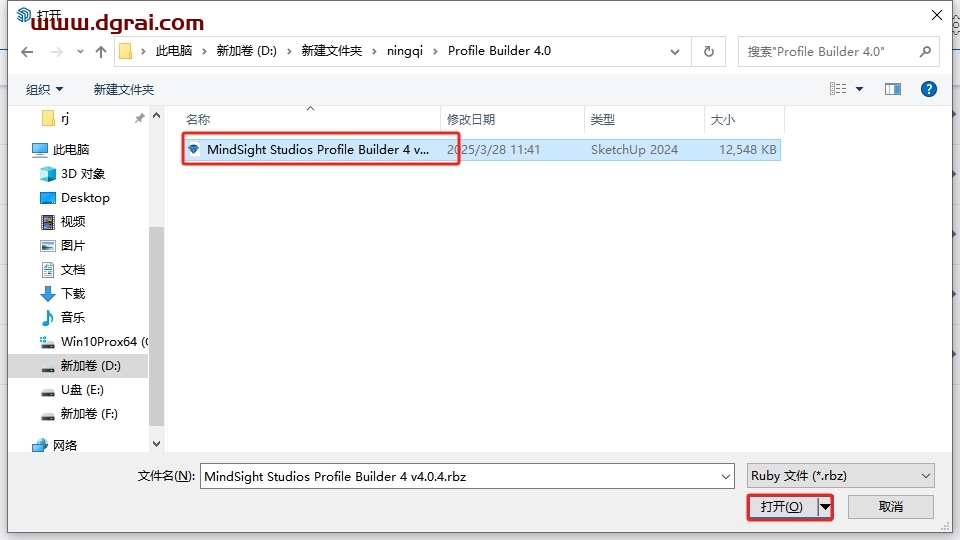This screenshot has width=960, height=540.
Task: Click the magnifier search icon
Action: [925, 51]
